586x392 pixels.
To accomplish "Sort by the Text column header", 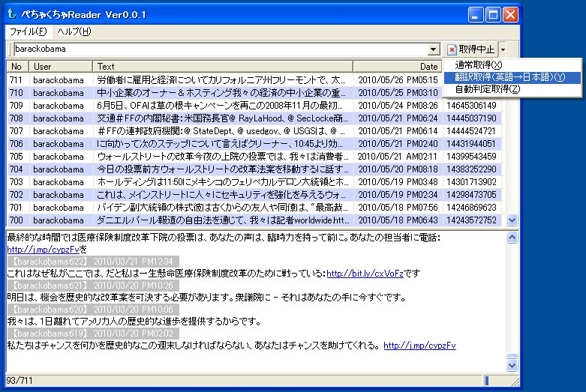I will (x=223, y=67).
